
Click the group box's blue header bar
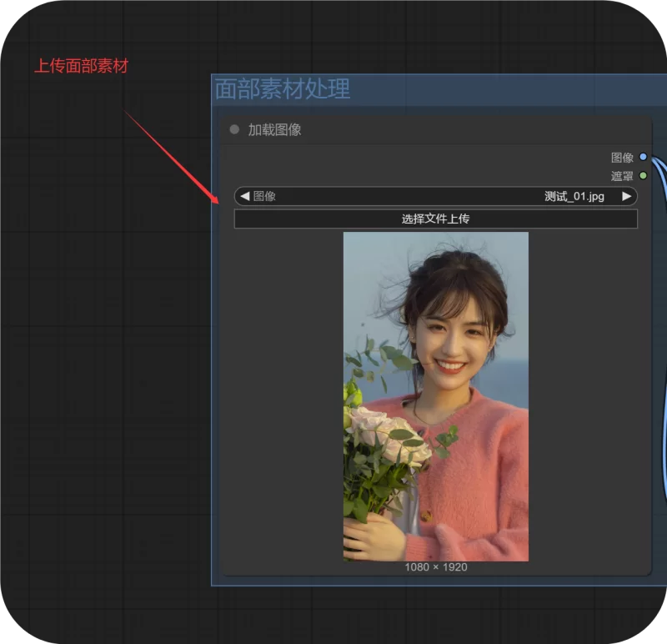(x=500, y=89)
